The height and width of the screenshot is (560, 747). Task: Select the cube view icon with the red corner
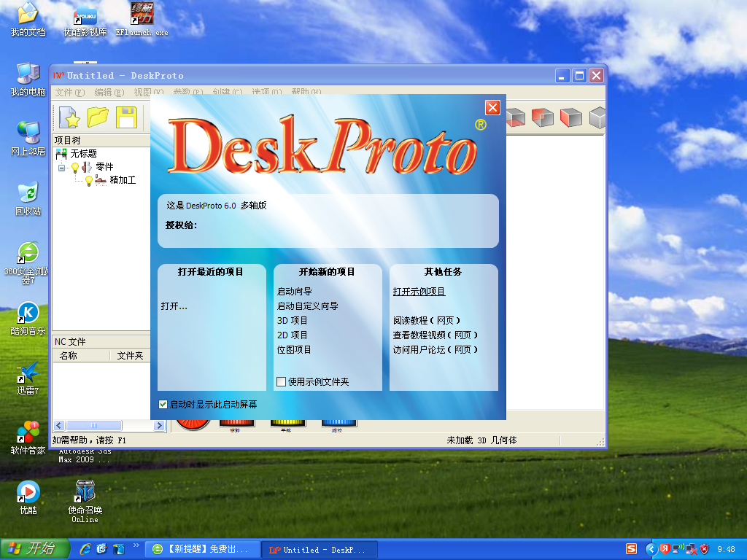(543, 117)
